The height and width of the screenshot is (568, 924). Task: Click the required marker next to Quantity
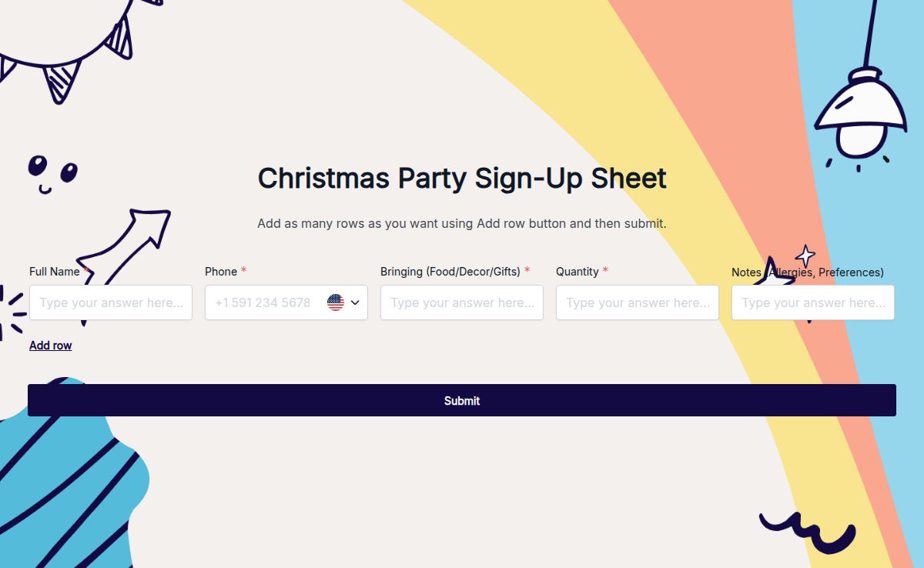tap(606, 269)
